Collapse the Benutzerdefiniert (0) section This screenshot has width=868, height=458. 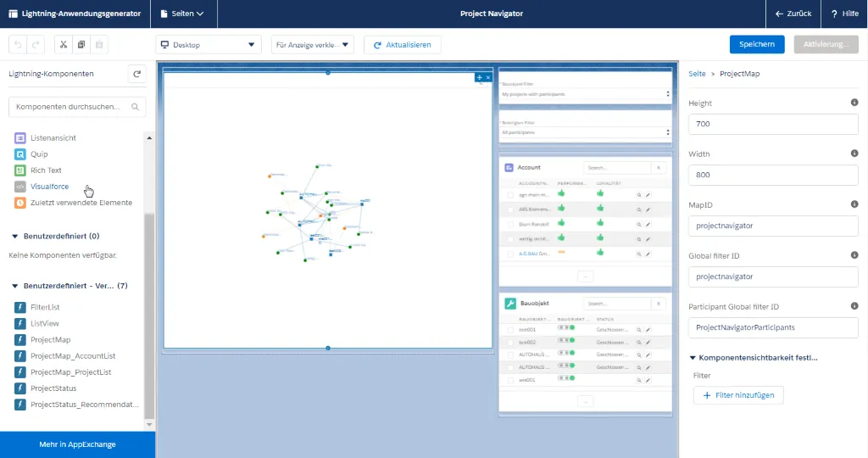(x=15, y=237)
